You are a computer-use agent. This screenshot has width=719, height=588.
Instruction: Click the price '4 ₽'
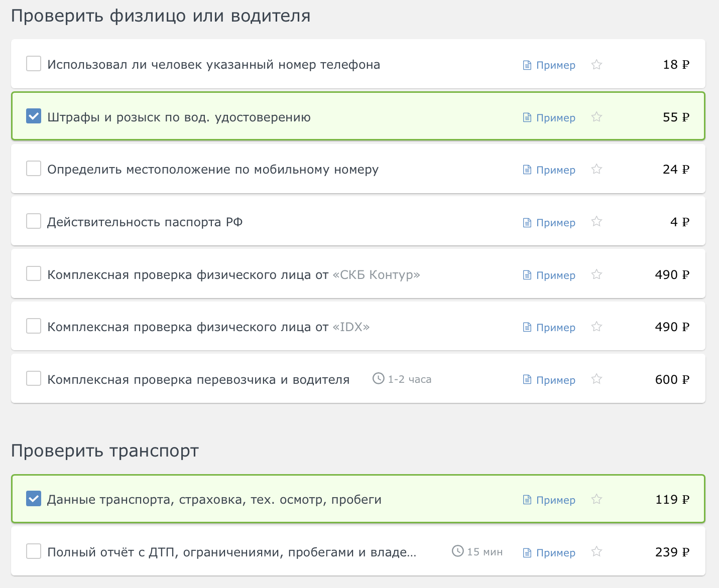[x=680, y=222]
